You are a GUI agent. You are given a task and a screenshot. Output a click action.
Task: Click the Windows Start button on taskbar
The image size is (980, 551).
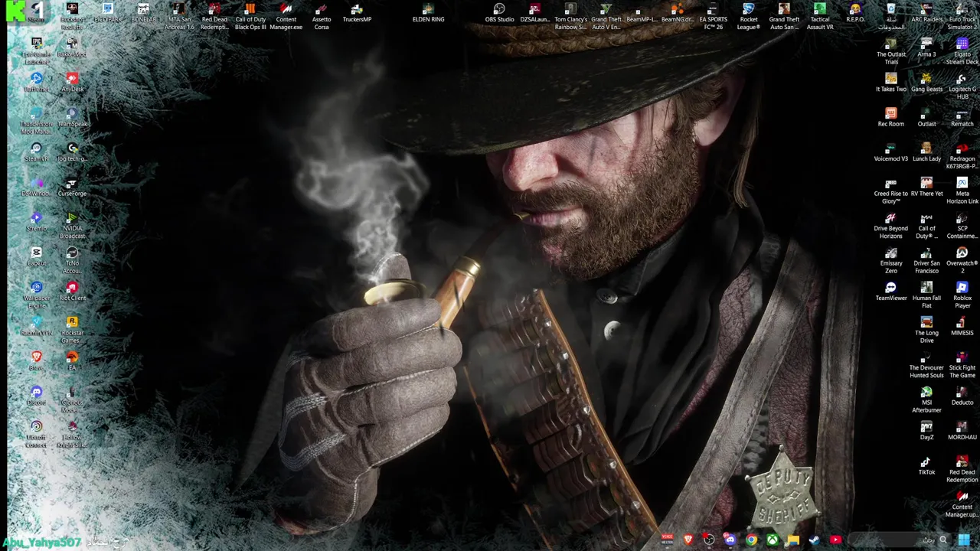964,540
